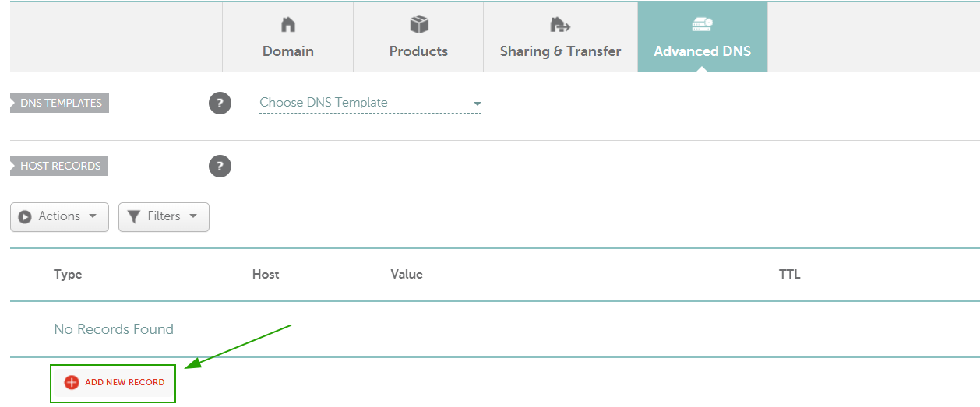Click the red plus icon for new record

coord(72,382)
